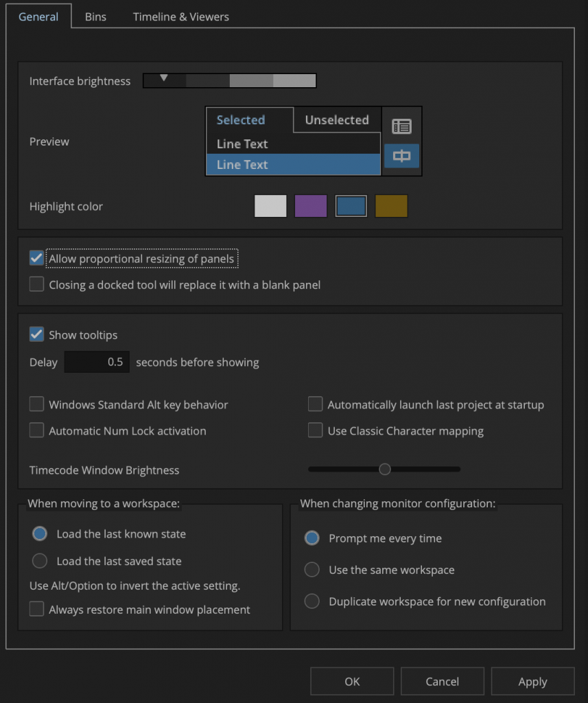
Task: Pick the purple highlight color swatch
Action: click(311, 206)
